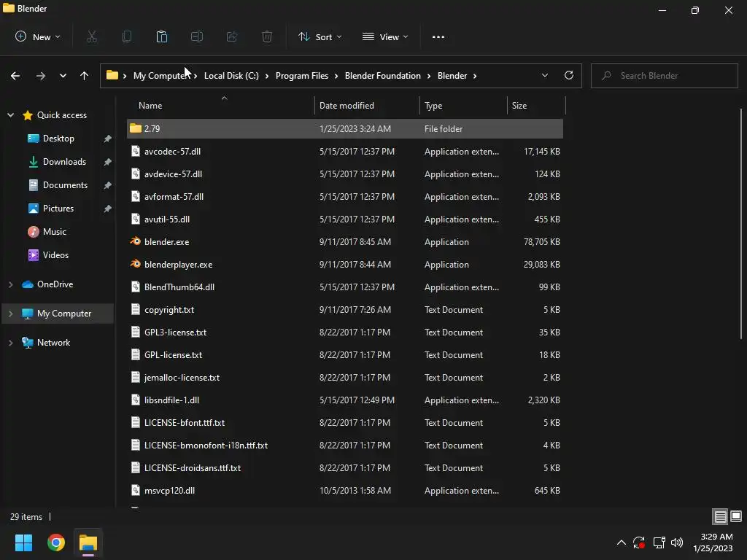
Task: Select GPL3-license.txt file
Action: [345, 332]
